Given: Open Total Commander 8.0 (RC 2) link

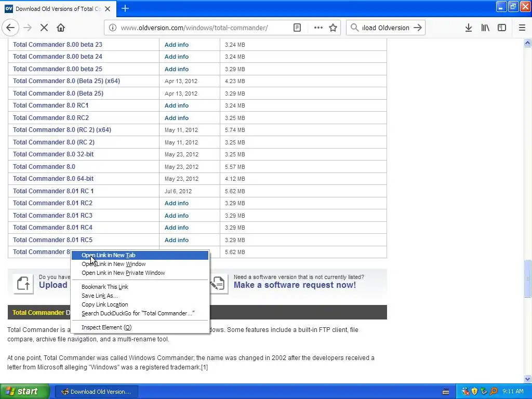Looking at the screenshot, I should (54, 142).
